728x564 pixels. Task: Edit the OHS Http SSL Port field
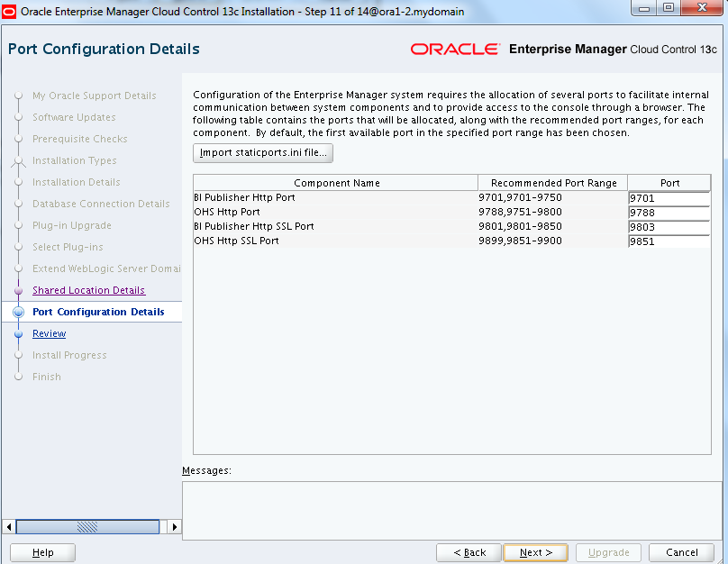(670, 241)
